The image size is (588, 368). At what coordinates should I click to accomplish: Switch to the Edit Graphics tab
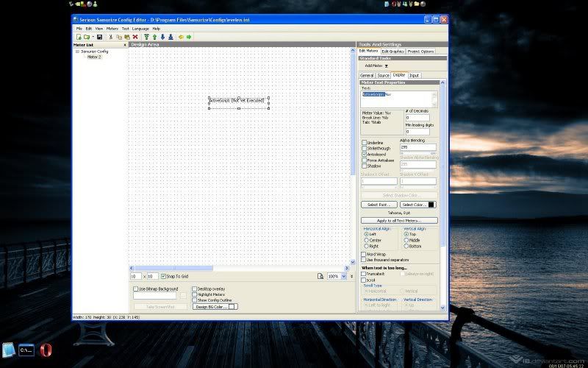392,52
